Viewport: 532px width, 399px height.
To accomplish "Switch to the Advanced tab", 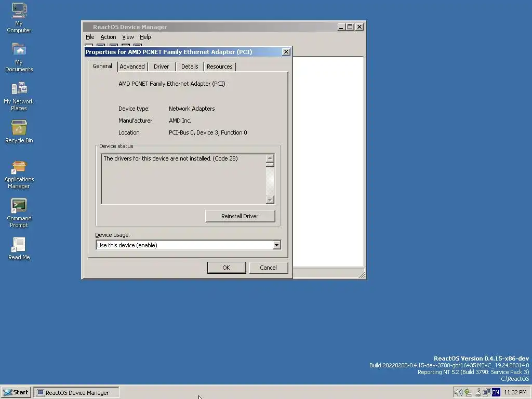I will point(132,66).
